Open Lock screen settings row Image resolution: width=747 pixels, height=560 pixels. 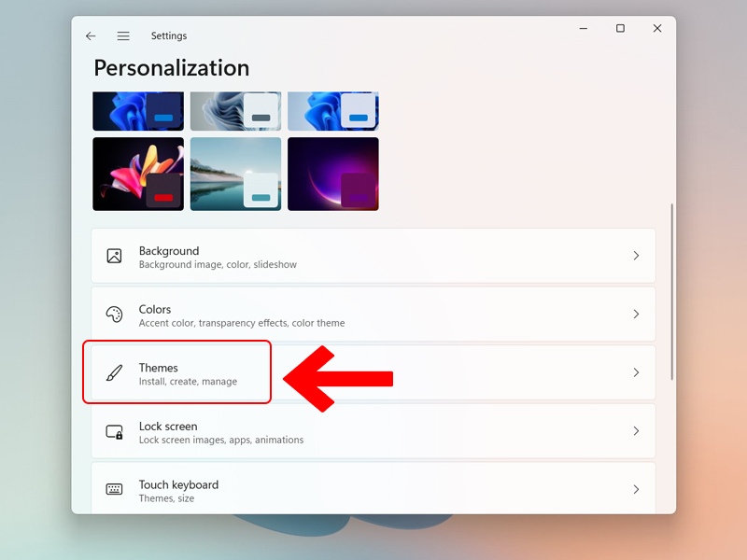coord(373,432)
